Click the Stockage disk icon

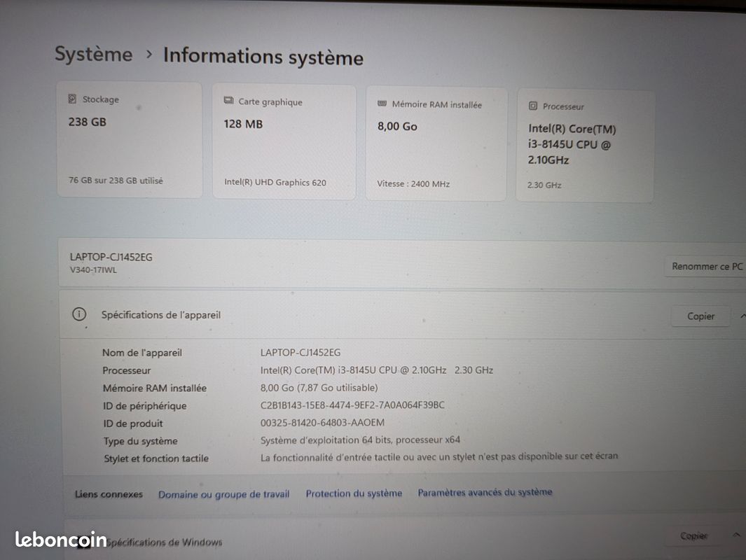[72, 99]
